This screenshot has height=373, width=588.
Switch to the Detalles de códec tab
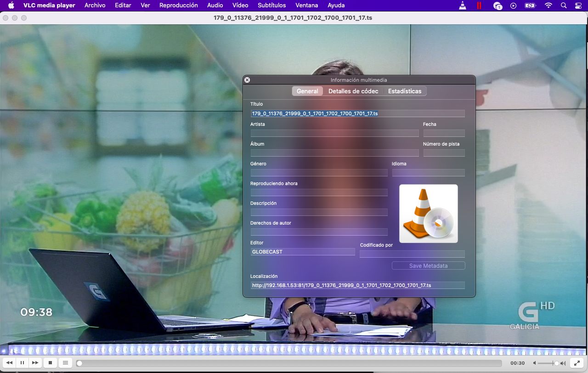[353, 91]
